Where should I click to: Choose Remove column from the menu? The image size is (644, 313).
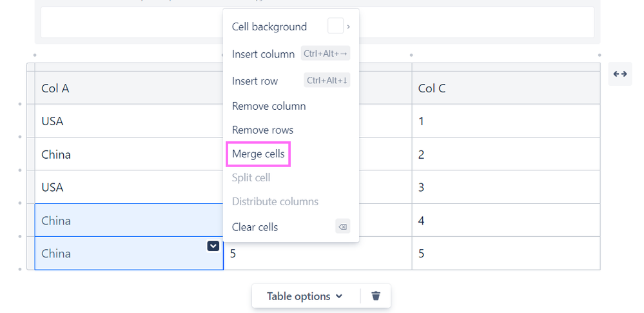tap(269, 106)
